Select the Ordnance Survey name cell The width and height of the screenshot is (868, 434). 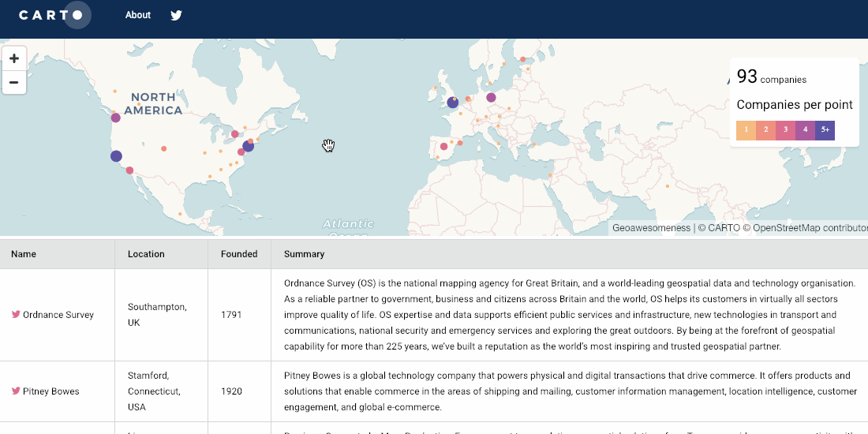58,315
